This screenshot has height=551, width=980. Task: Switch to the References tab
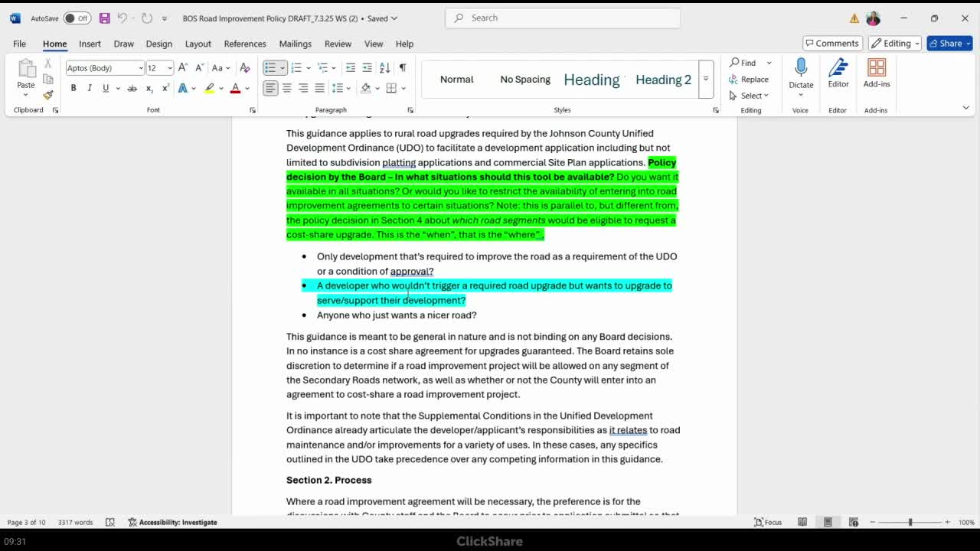tap(245, 44)
